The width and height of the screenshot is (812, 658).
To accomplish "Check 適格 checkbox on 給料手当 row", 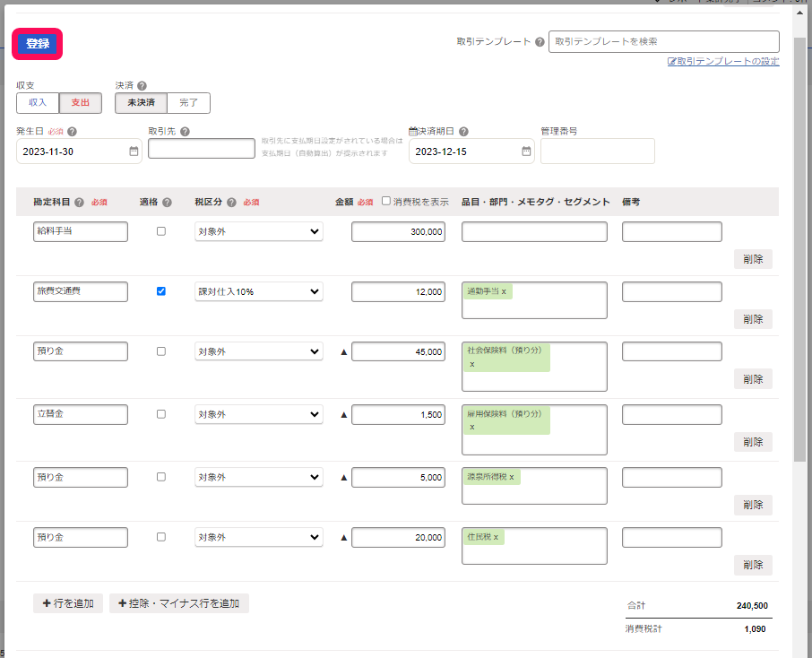I will click(161, 231).
